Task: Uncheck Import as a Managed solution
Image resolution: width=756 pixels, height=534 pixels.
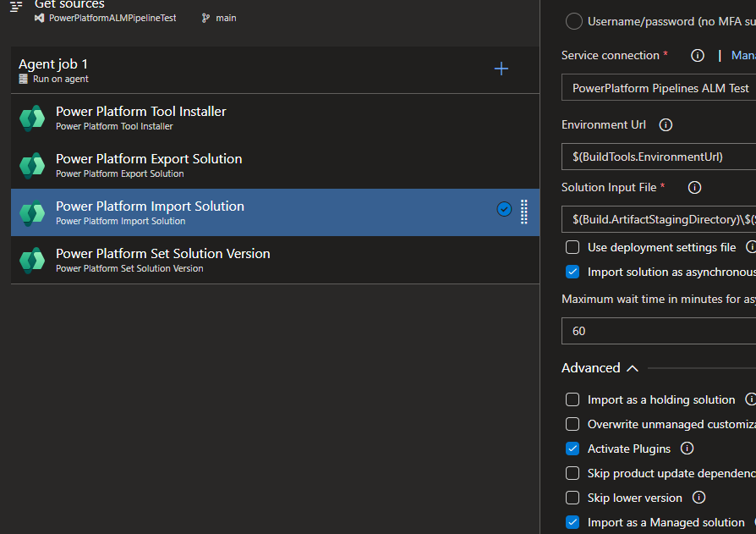Action: tap(572, 522)
